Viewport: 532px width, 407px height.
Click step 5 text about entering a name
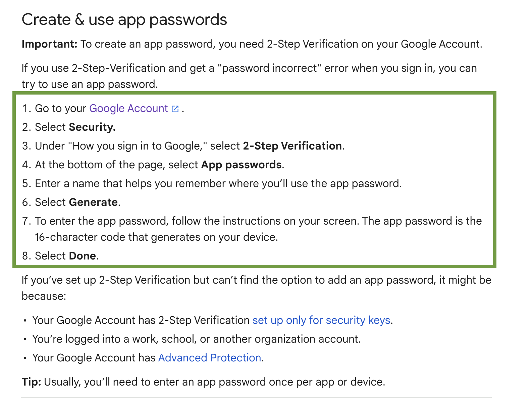pos(218,184)
